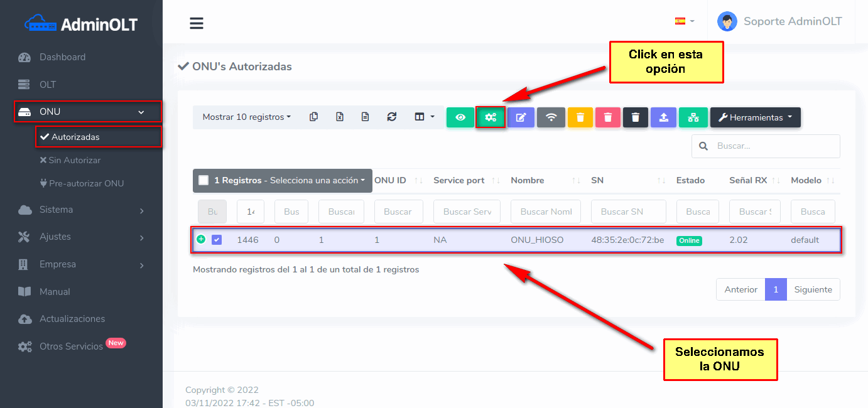Screen dimensions: 868x408
Task: Click the green gears configure ONU button
Action: [491, 117]
